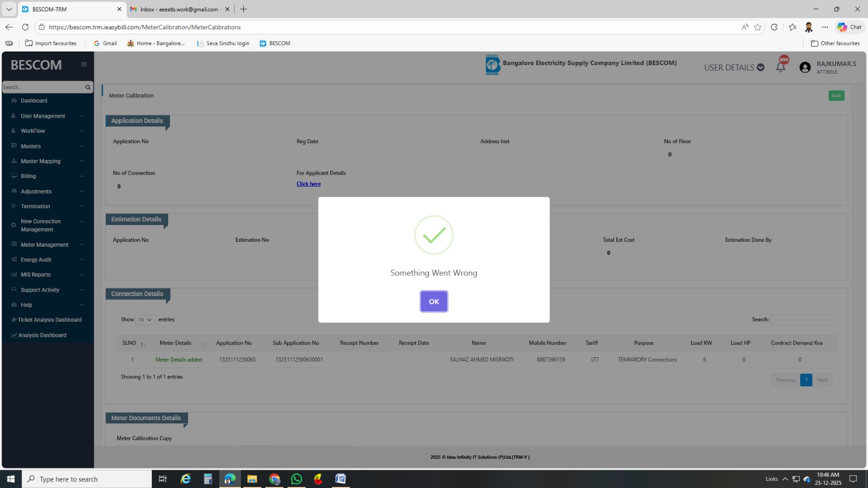Open Other favourites folder

click(835, 43)
